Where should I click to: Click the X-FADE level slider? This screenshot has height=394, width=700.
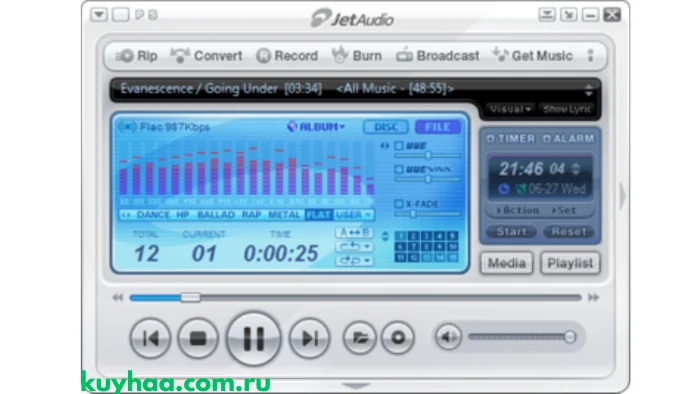(x=428, y=214)
